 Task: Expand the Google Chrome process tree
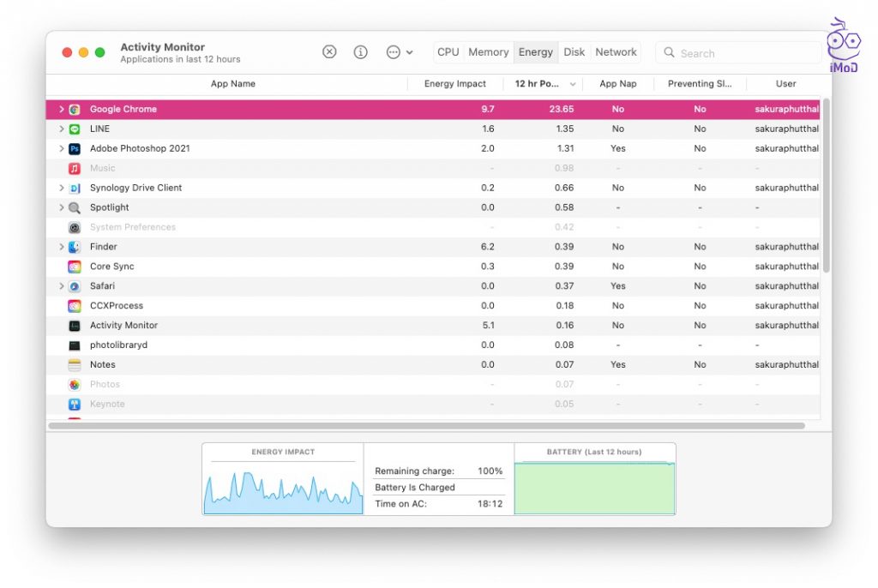(x=61, y=110)
